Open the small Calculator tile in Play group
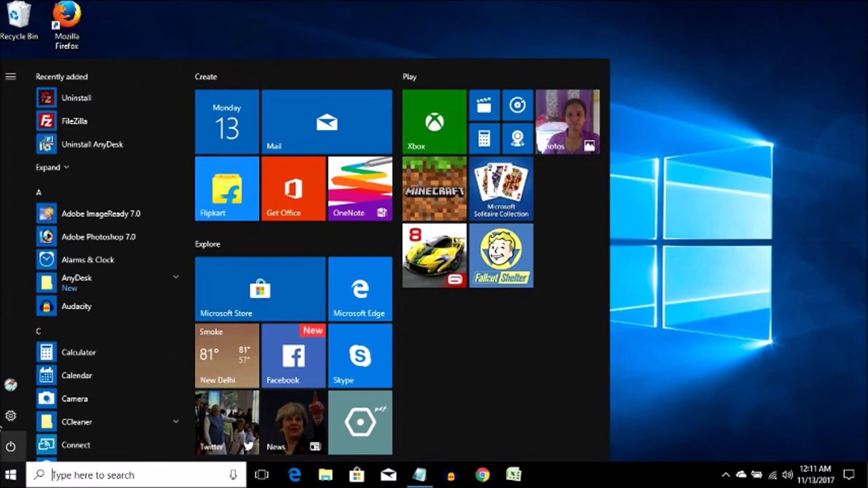This screenshot has width=868, height=488. pos(484,138)
